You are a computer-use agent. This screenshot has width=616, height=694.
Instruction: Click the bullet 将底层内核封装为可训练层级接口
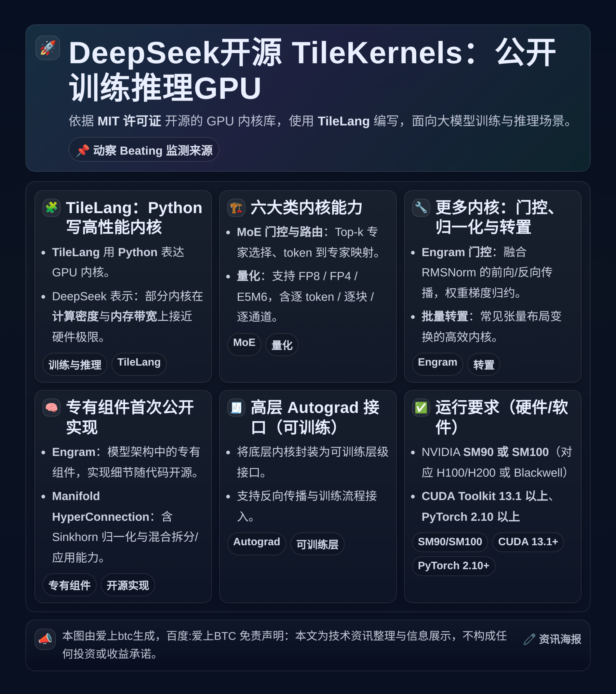(x=312, y=462)
